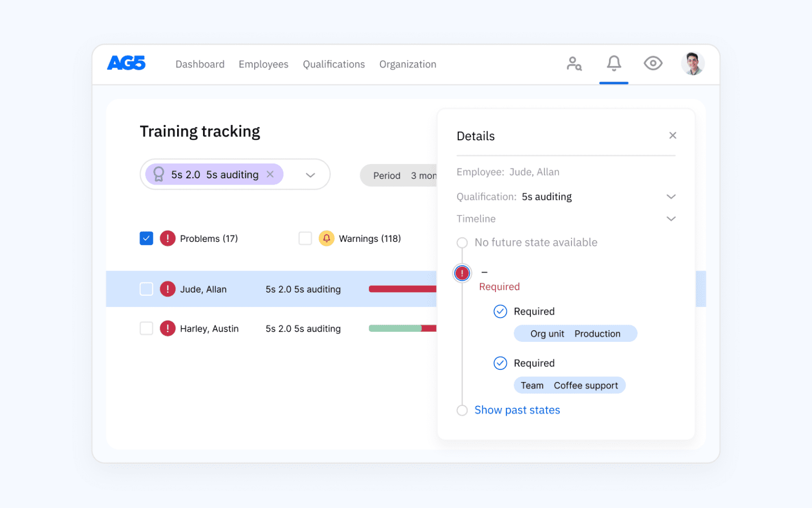Close the Details panel

(x=672, y=135)
